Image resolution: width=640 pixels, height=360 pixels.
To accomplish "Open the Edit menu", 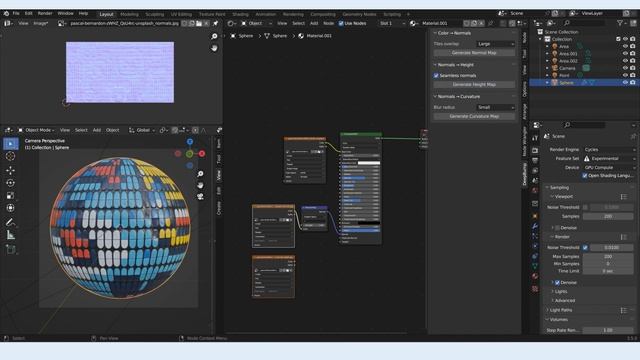I will coord(29,13).
